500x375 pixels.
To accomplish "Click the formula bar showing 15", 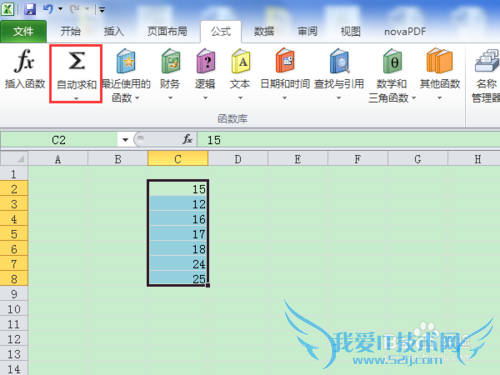I will pyautogui.click(x=349, y=140).
